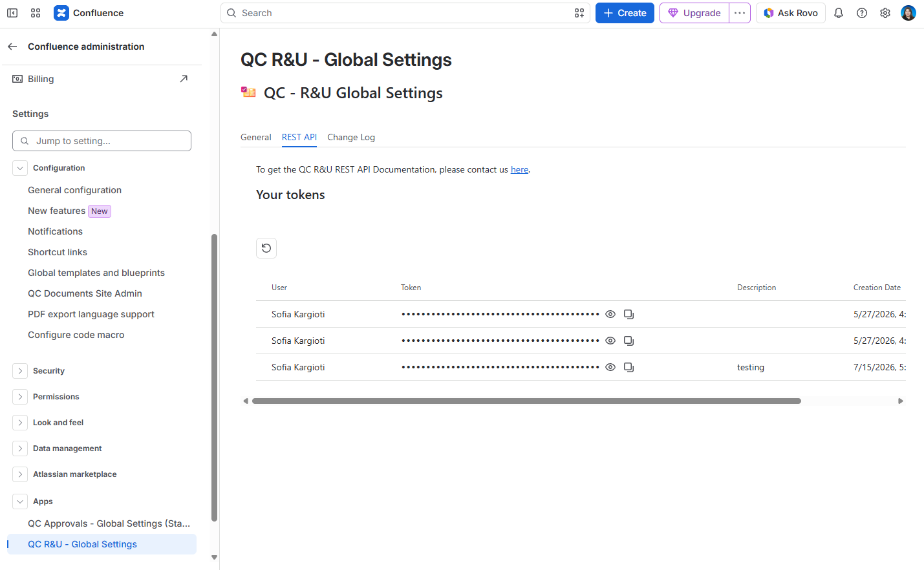
Task: Click the top Search field
Action: pos(405,13)
